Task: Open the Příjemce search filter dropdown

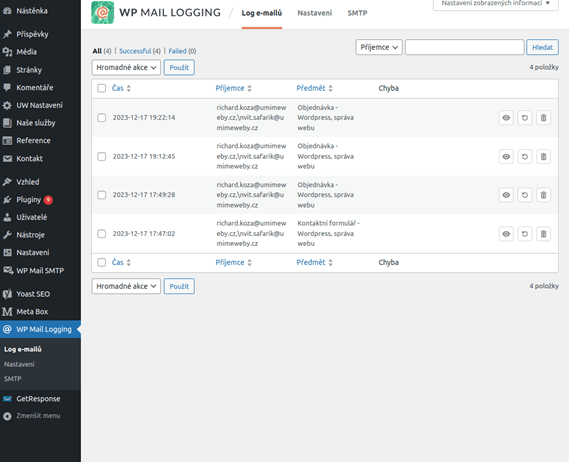Action: tap(379, 47)
